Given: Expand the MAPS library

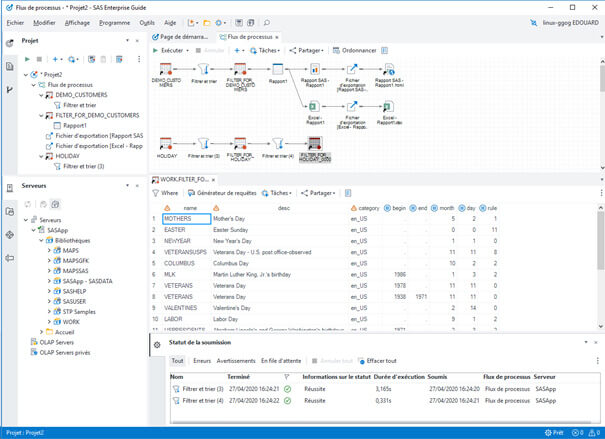Looking at the screenshot, I should pos(49,250).
